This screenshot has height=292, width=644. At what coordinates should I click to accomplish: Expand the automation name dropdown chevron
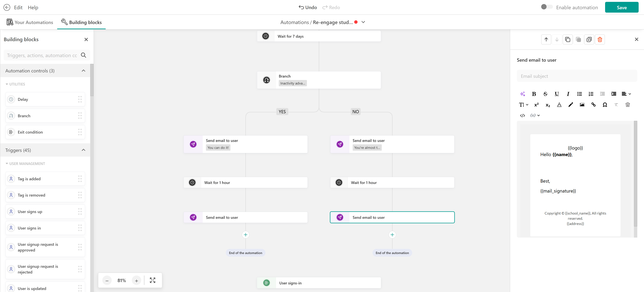point(363,22)
